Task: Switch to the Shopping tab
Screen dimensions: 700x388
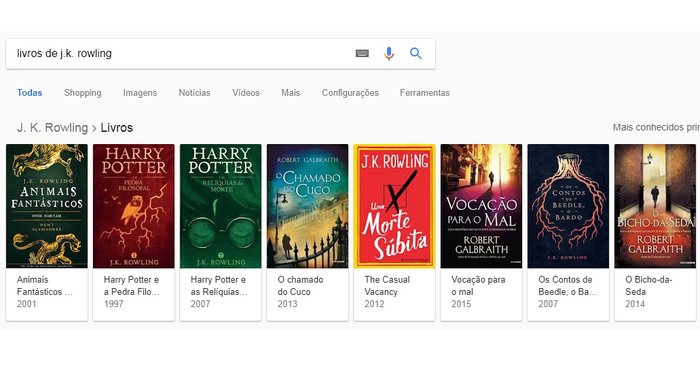Action: point(83,93)
